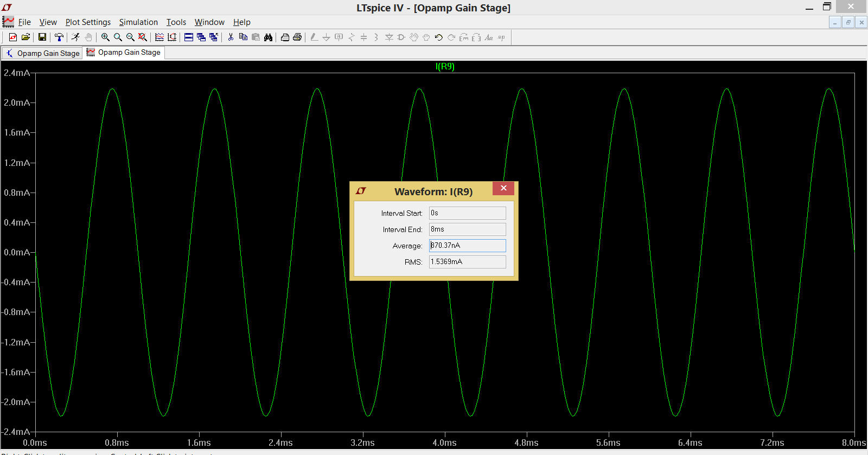Open the Window menu
868x455 pixels.
(x=209, y=22)
